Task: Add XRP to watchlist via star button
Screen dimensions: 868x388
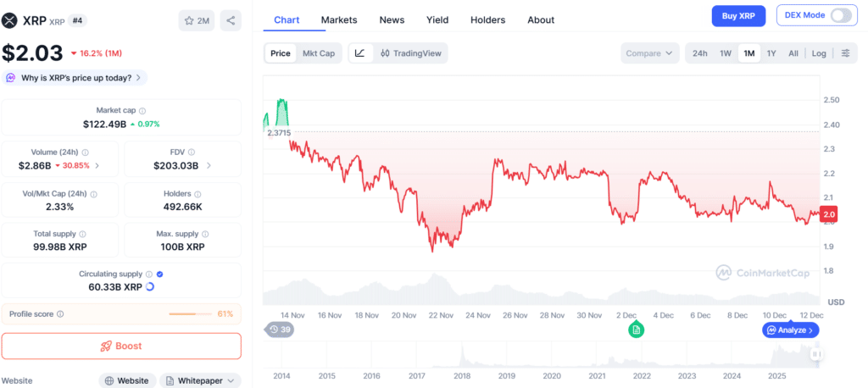Action: [197, 21]
